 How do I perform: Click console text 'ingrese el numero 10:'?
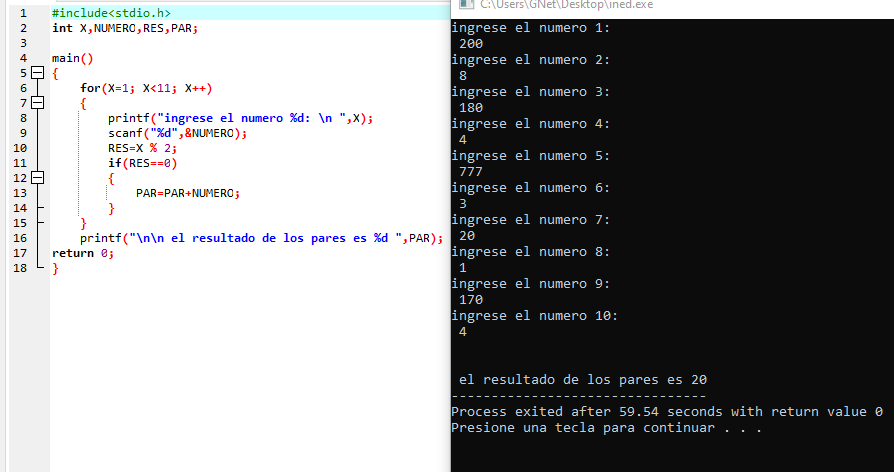[535, 316]
